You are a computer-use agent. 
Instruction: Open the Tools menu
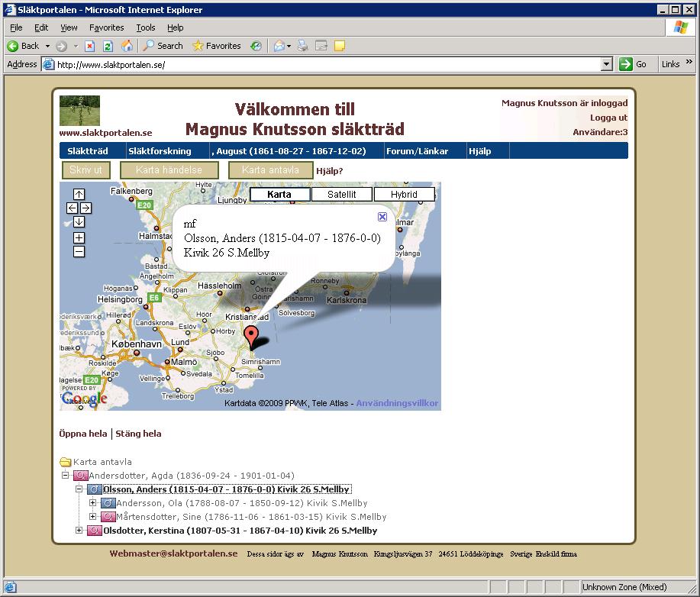coord(146,27)
